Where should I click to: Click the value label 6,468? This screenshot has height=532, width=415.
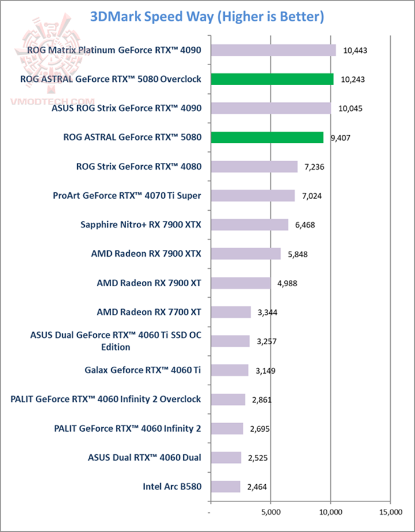[x=305, y=225]
